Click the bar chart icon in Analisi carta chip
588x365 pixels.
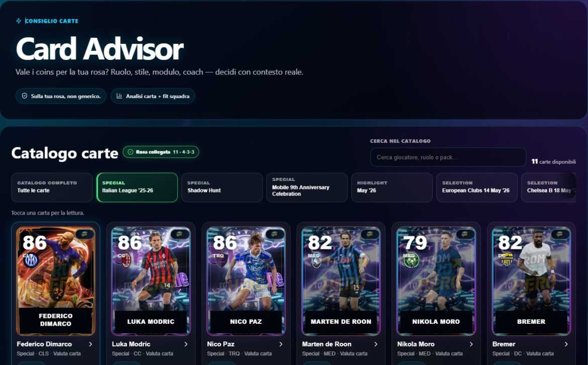(x=119, y=96)
